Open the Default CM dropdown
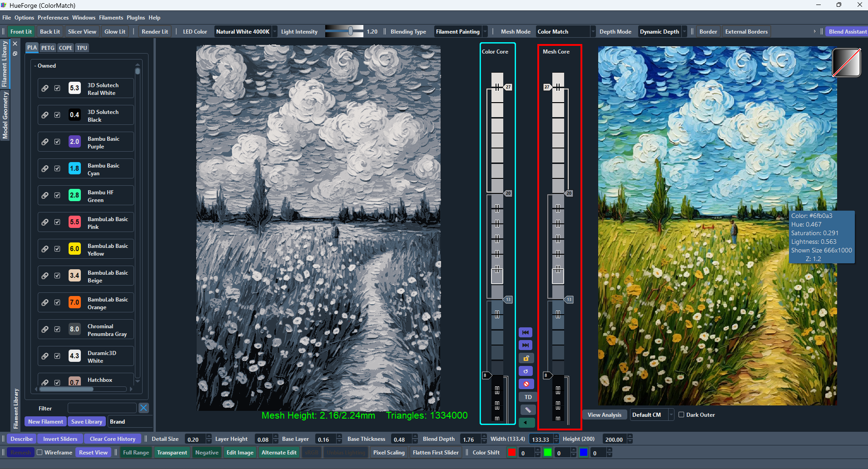868x469 pixels. pos(652,415)
